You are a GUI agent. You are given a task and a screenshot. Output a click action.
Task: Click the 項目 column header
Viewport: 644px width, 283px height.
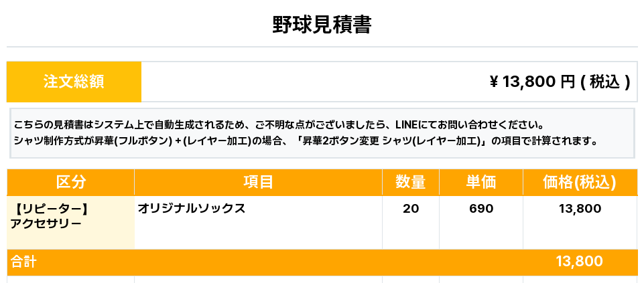tap(258, 182)
